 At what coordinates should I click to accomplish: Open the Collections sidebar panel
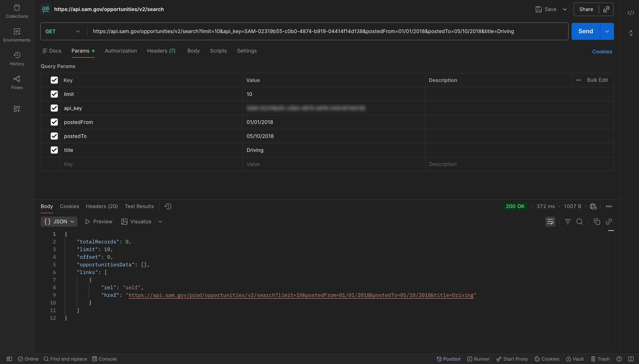click(17, 11)
